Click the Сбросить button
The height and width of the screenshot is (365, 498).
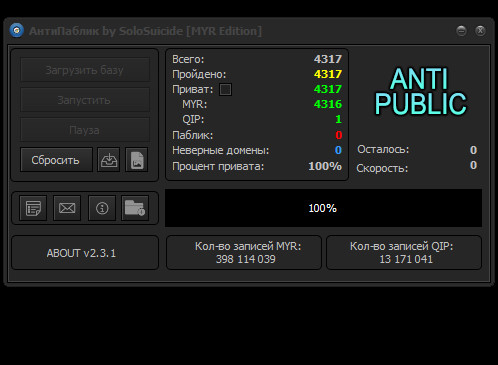pyautogui.click(x=56, y=160)
